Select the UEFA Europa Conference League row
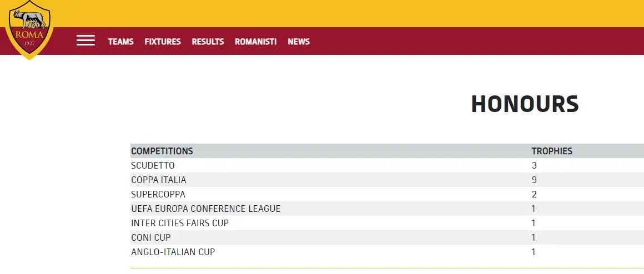This screenshot has width=644, height=274. coord(205,209)
